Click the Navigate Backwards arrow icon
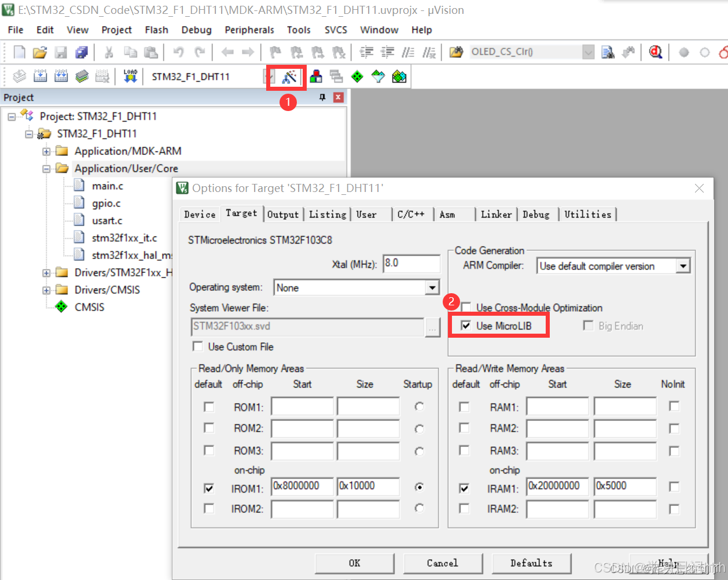728x580 pixels. 227,52
